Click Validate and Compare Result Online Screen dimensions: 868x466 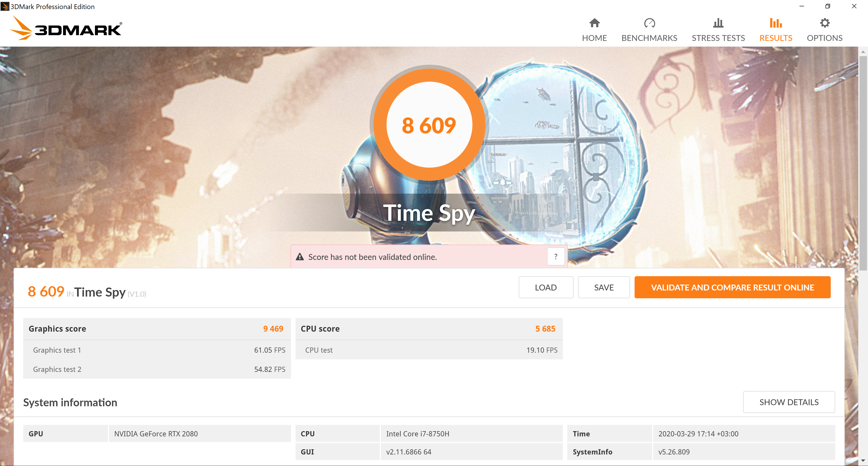[733, 287]
